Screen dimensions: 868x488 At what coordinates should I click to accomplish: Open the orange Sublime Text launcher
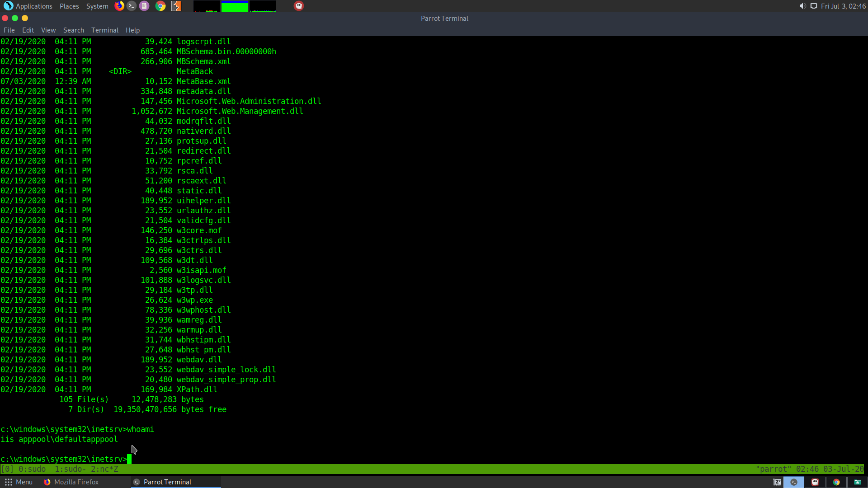[x=176, y=6]
